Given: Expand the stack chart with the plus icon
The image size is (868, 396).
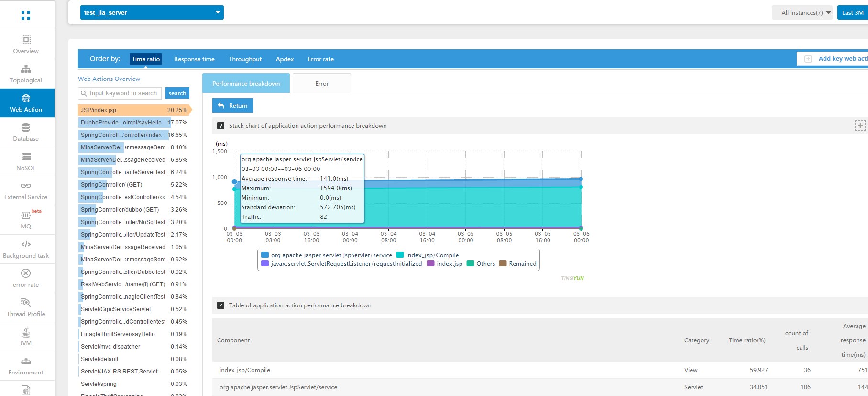Looking at the screenshot, I should [860, 126].
